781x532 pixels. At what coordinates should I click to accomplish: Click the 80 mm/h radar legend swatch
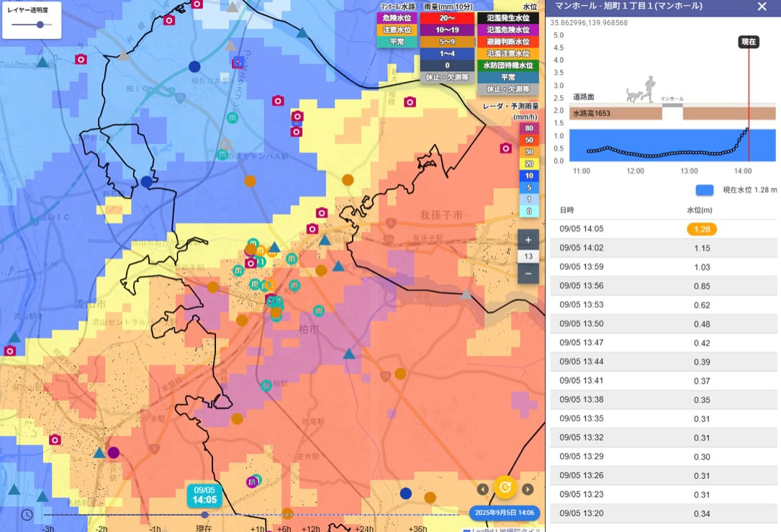(529, 128)
